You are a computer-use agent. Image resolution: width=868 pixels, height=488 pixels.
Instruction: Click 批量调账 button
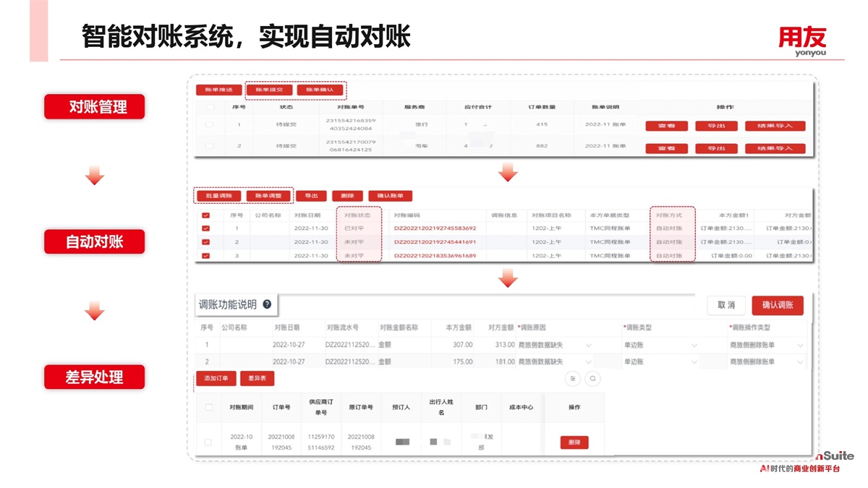point(218,196)
